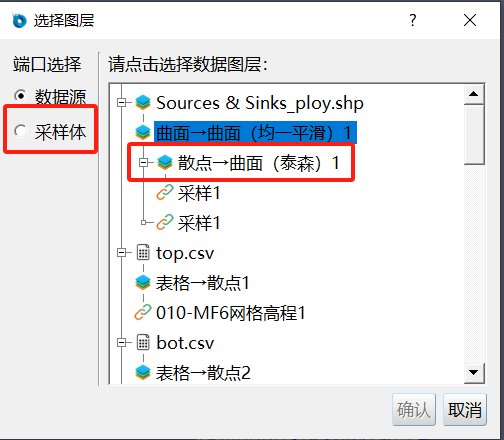Click the 确认 button

coord(414,409)
